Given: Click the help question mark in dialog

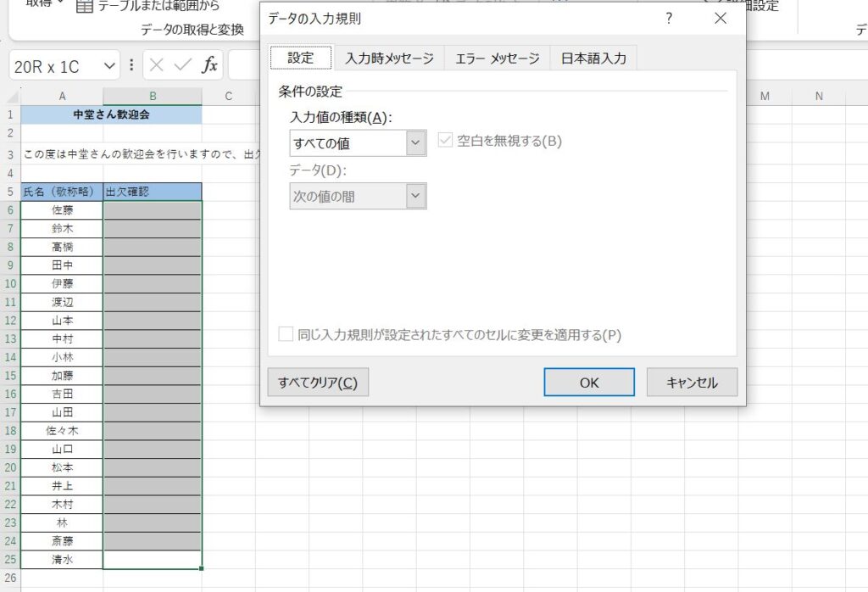Looking at the screenshot, I should point(669,19).
